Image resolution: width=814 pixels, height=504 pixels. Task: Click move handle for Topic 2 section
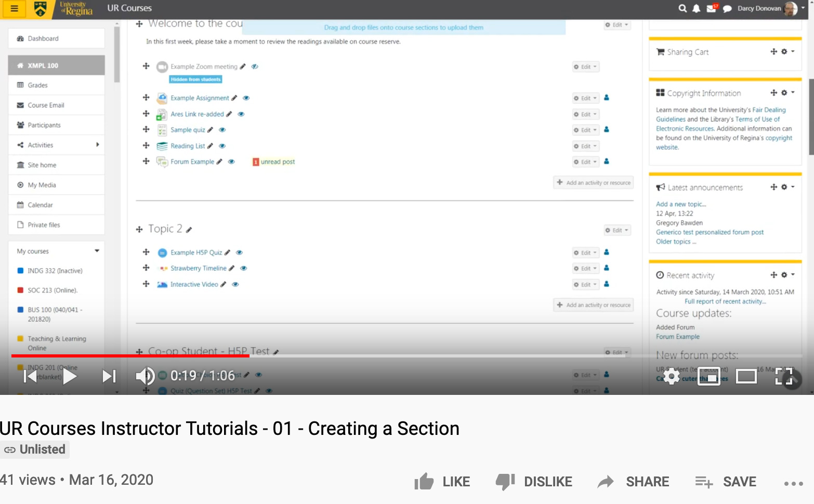(139, 229)
